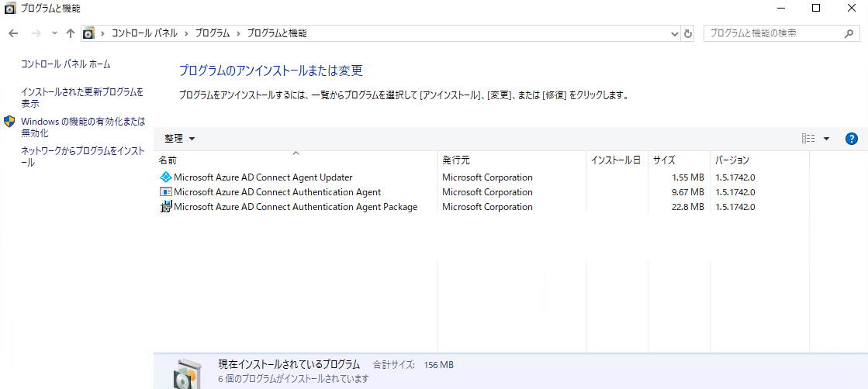Open the recent locations dropdown arrow
Screen dimensions: 868x389
point(54,33)
